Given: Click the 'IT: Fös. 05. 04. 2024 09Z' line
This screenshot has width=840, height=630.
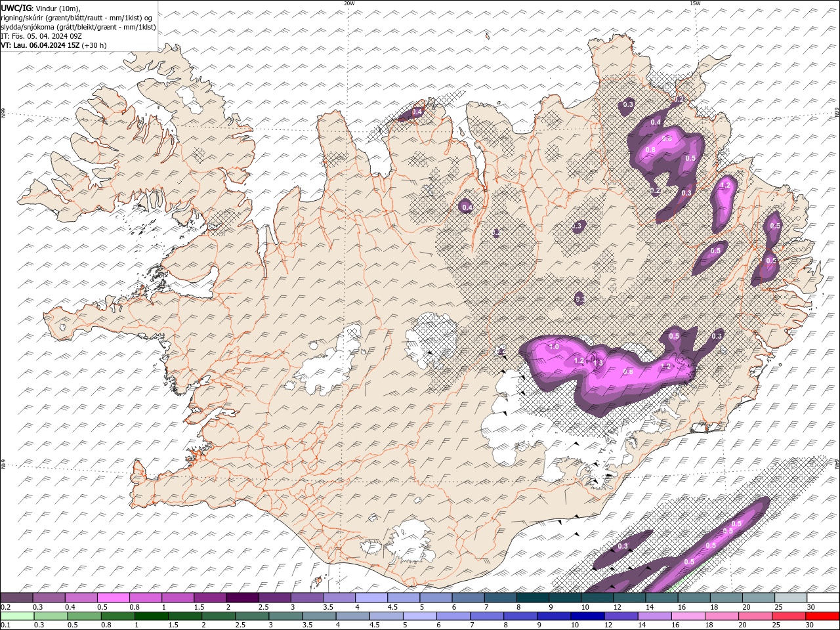Looking at the screenshot, I should click(x=41, y=36).
